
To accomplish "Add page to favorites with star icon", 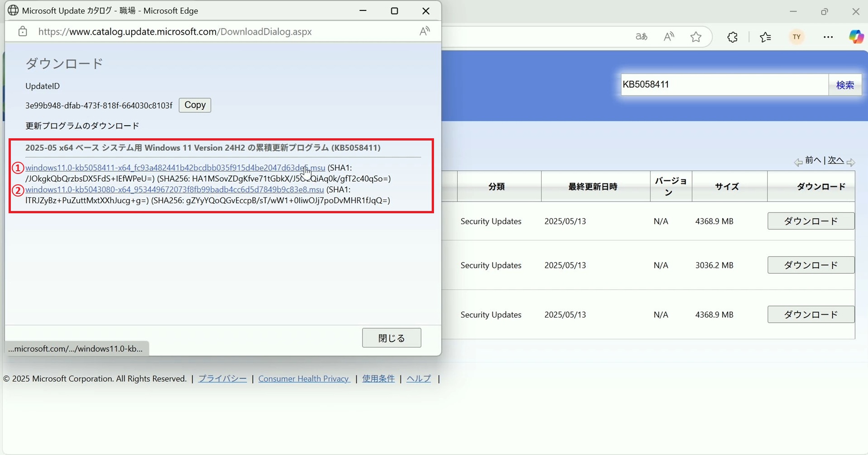I will click(x=696, y=37).
